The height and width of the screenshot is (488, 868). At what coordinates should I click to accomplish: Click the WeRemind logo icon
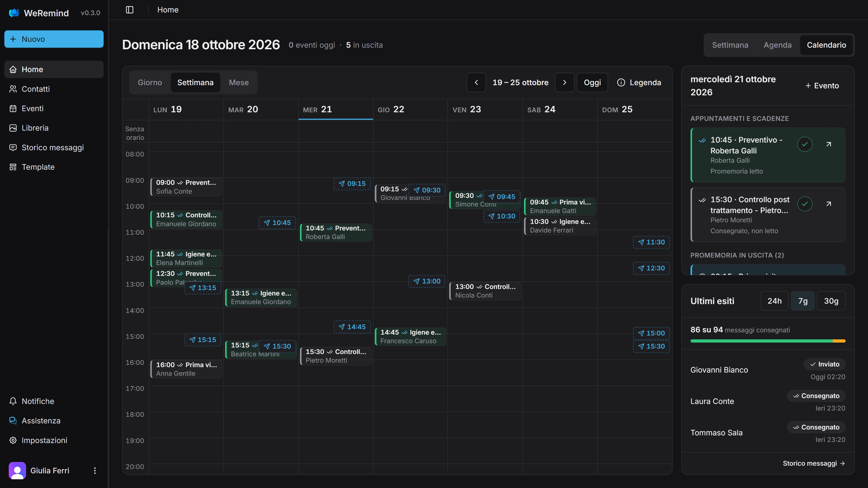(x=14, y=13)
